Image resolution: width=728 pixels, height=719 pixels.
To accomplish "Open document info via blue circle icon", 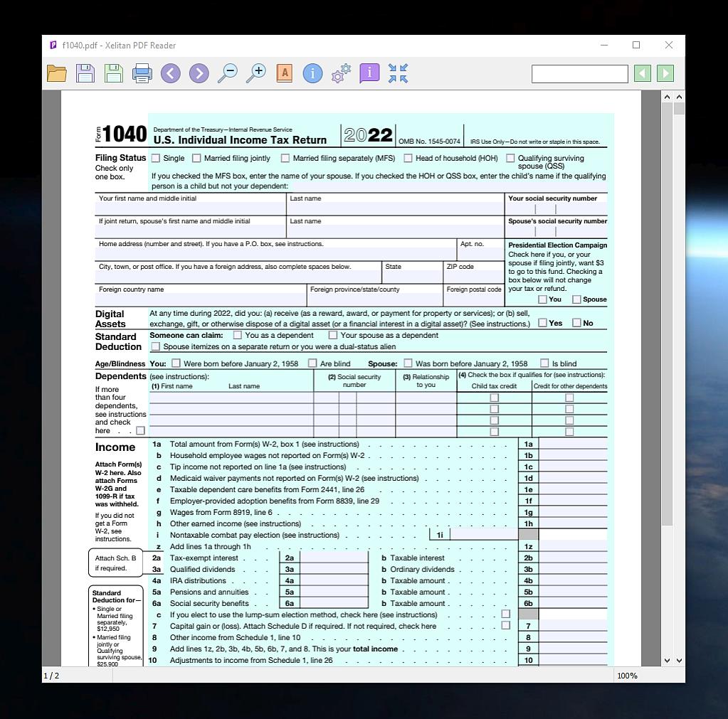I will pyautogui.click(x=312, y=73).
